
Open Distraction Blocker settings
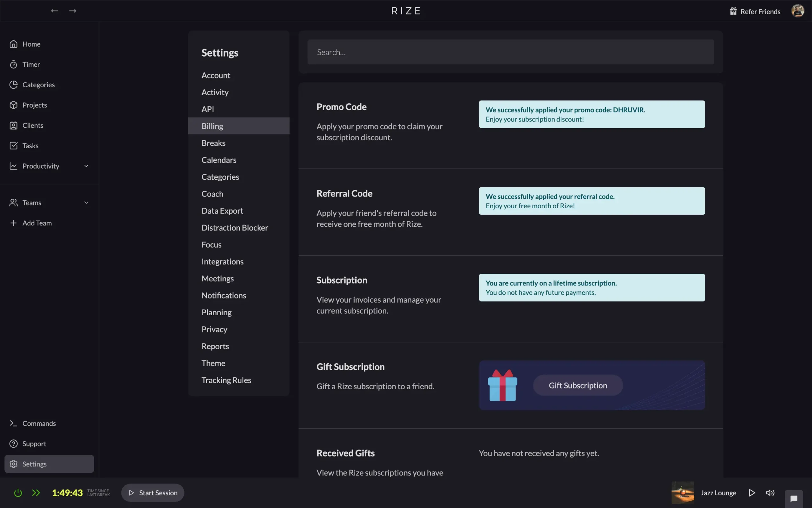click(234, 227)
